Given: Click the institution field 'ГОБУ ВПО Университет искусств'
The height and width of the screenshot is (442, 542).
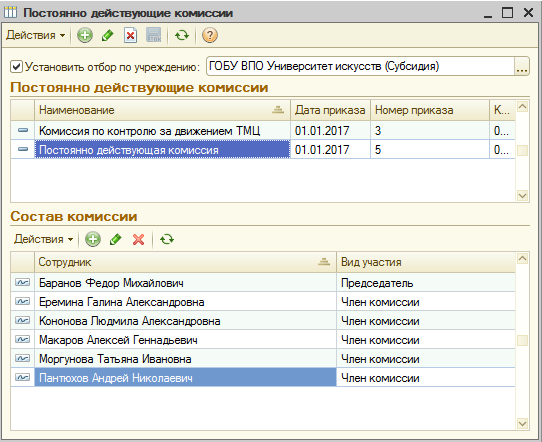Looking at the screenshot, I should (x=361, y=66).
